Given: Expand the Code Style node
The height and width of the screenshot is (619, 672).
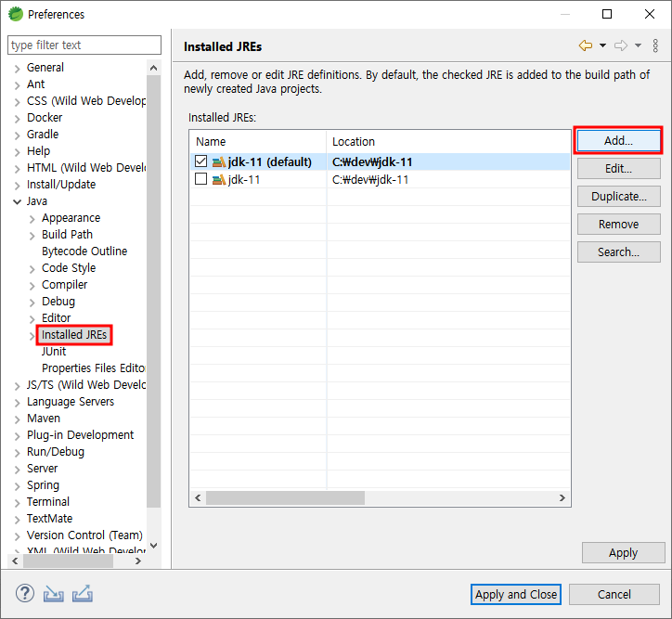Looking at the screenshot, I should tap(32, 269).
